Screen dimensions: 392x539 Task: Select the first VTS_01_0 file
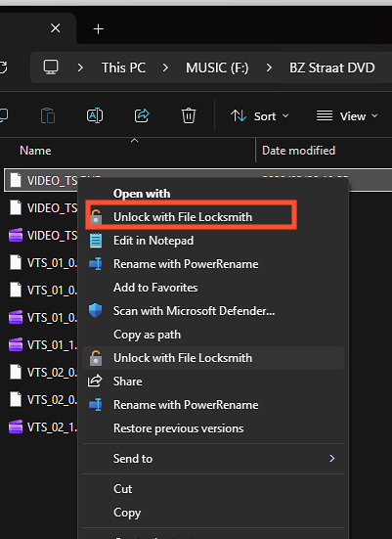pyautogui.click(x=44, y=263)
